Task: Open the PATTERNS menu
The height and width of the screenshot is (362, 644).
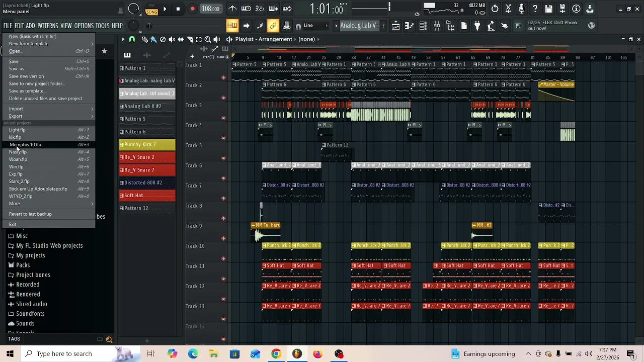Action: (48, 26)
